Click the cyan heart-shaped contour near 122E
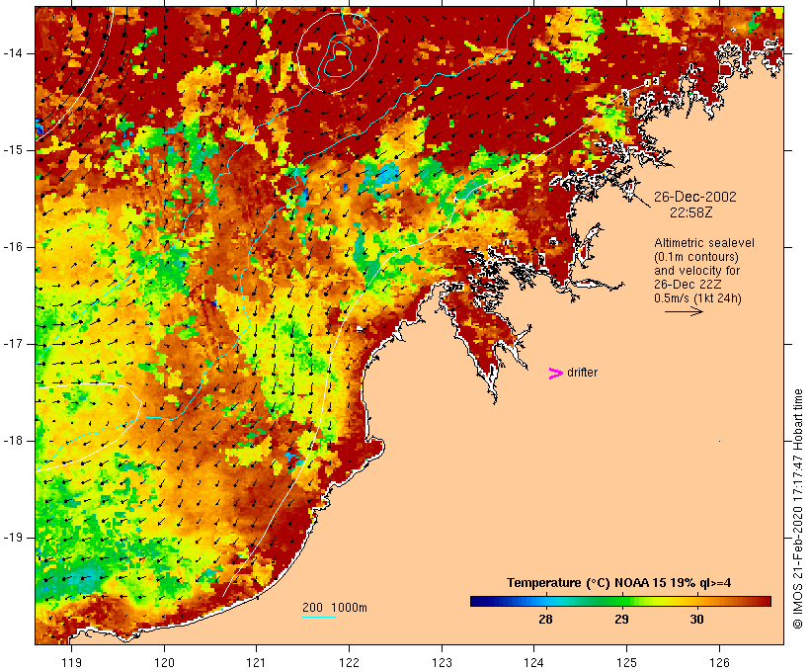Screen dimensions: 810x672 pyautogui.click(x=338, y=59)
